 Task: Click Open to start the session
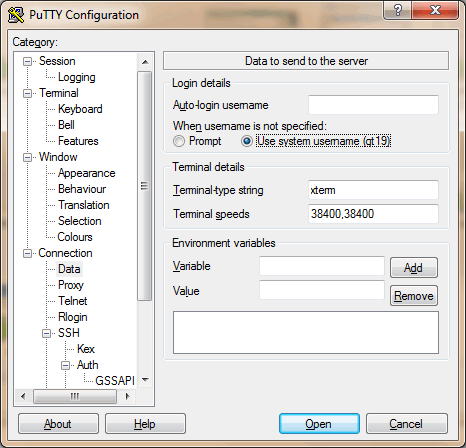pyautogui.click(x=319, y=424)
